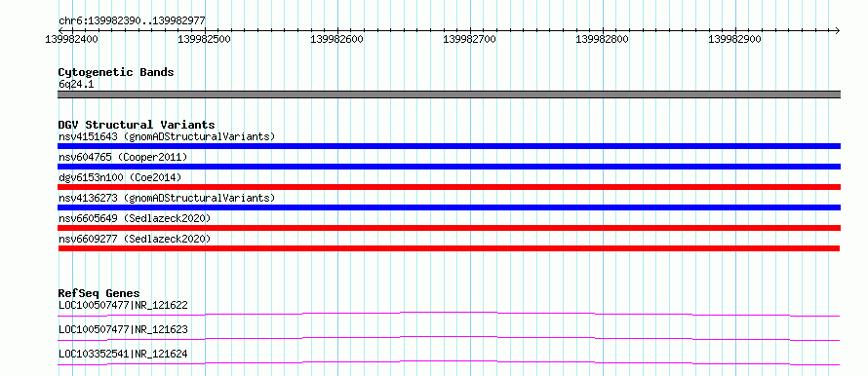Click the red bar for nsv6605649
The width and height of the screenshot is (868, 376).
coord(449,228)
